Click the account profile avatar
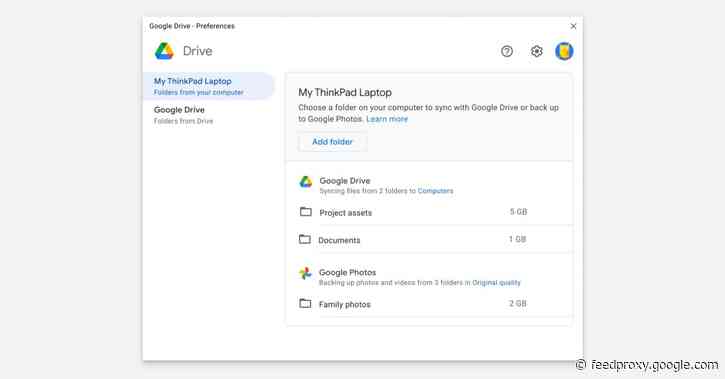The width and height of the screenshot is (725, 379). (564, 51)
